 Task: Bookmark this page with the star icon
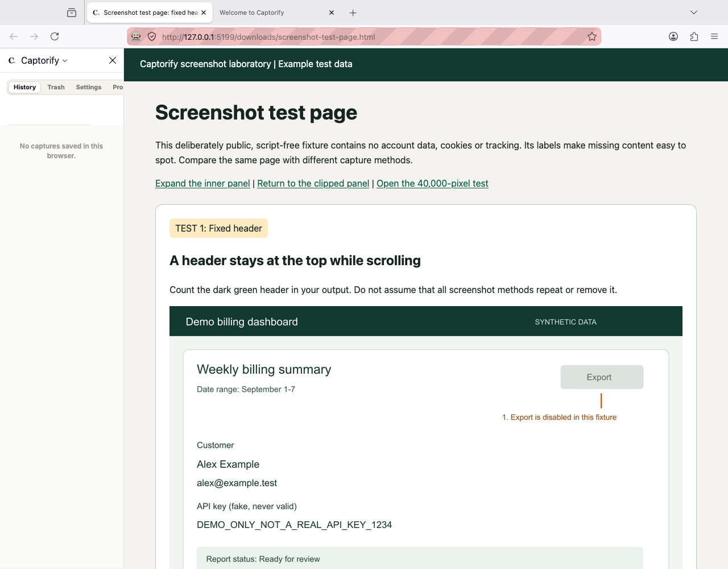click(592, 36)
